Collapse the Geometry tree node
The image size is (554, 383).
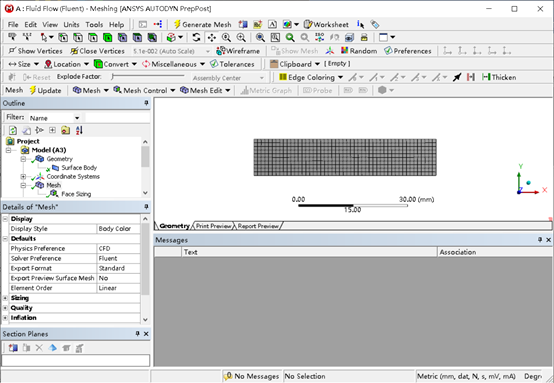tap(23, 159)
